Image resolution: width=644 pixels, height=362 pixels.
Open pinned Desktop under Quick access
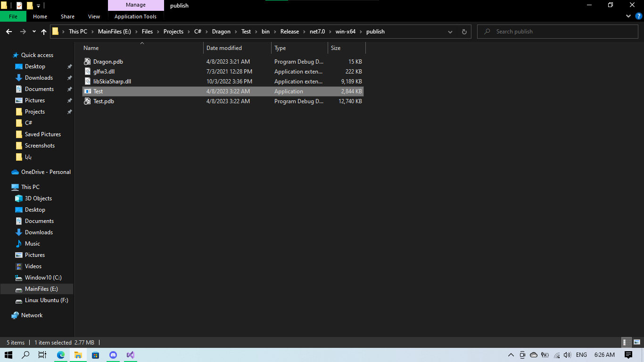pyautogui.click(x=35, y=66)
